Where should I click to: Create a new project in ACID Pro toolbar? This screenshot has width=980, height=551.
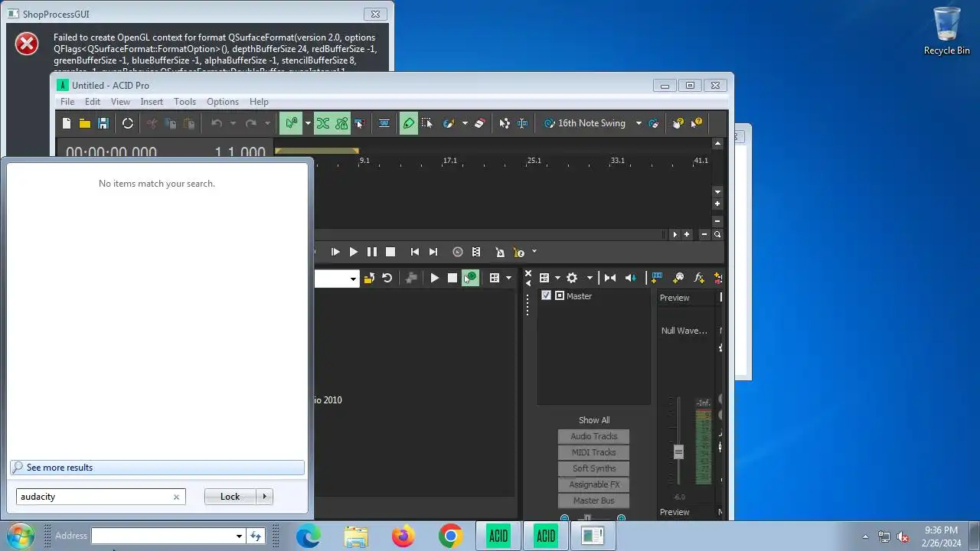click(67, 123)
